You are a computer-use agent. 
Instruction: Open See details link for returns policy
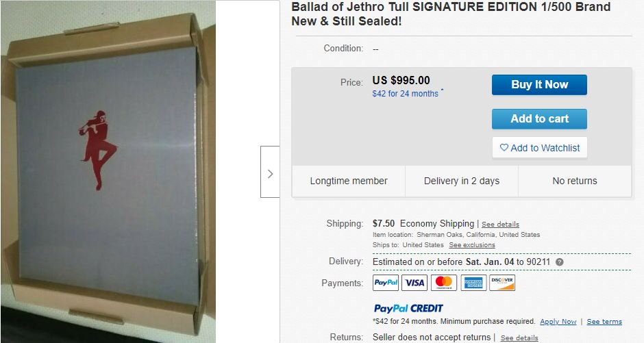519,338
